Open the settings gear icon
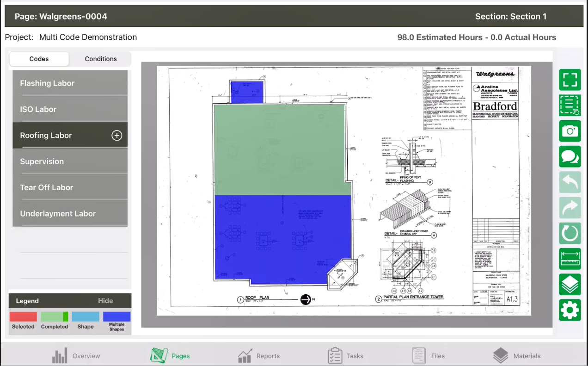Screen dimensions: 588x366 tap(570, 310)
